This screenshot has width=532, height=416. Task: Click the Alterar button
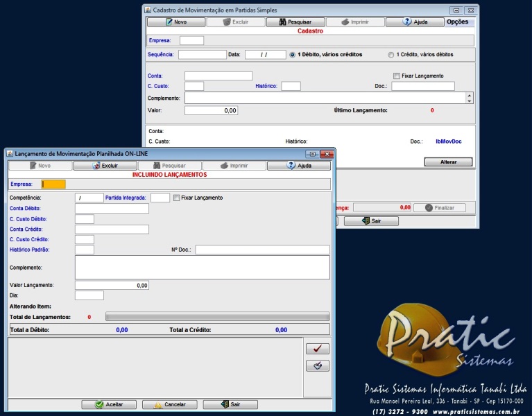(448, 162)
